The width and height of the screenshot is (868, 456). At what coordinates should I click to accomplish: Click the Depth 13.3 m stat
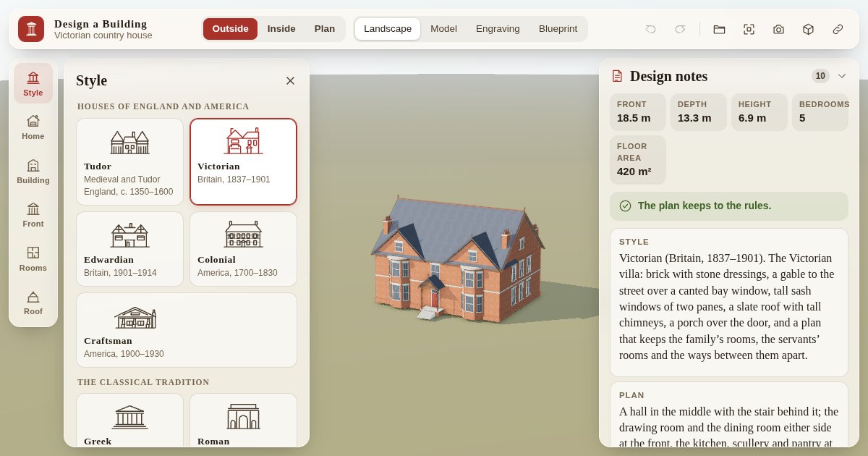(x=699, y=112)
